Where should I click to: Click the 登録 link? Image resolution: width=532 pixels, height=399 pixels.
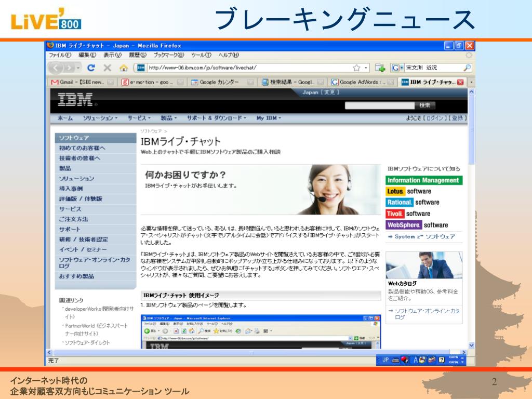tap(457, 118)
